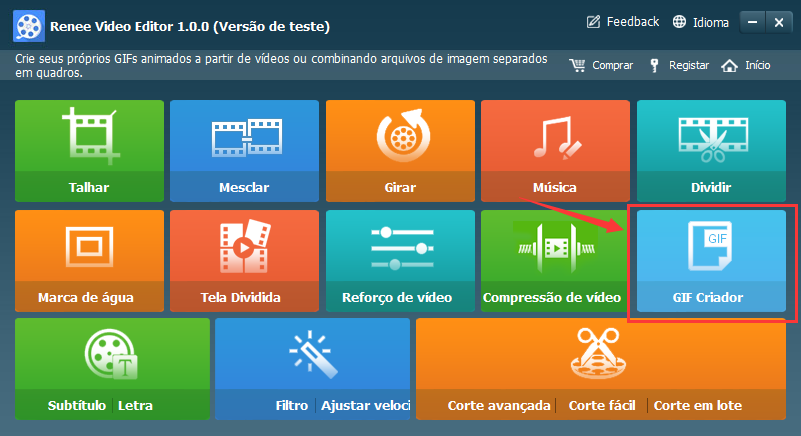Click the Feedback pencil icon
Viewport: 801px width, 436px height.
(x=593, y=22)
